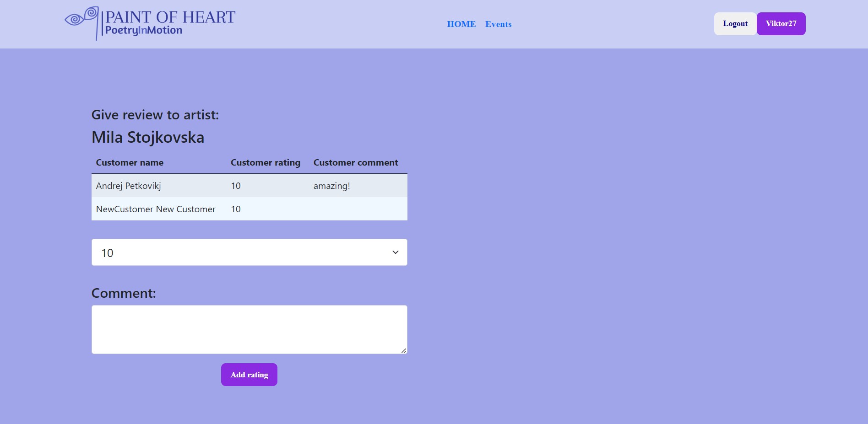The height and width of the screenshot is (424, 868).
Task: Click the Customer rating column header
Action: tap(265, 163)
